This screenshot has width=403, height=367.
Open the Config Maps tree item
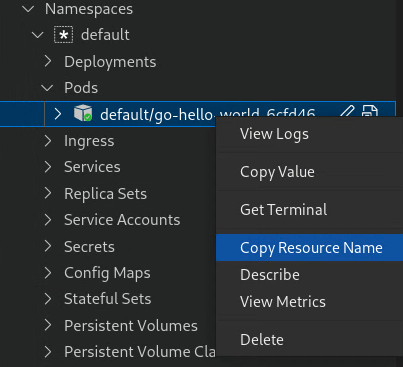107,273
